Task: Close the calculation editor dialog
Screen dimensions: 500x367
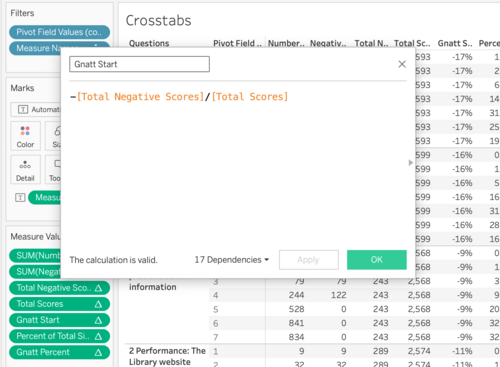Action: click(402, 64)
